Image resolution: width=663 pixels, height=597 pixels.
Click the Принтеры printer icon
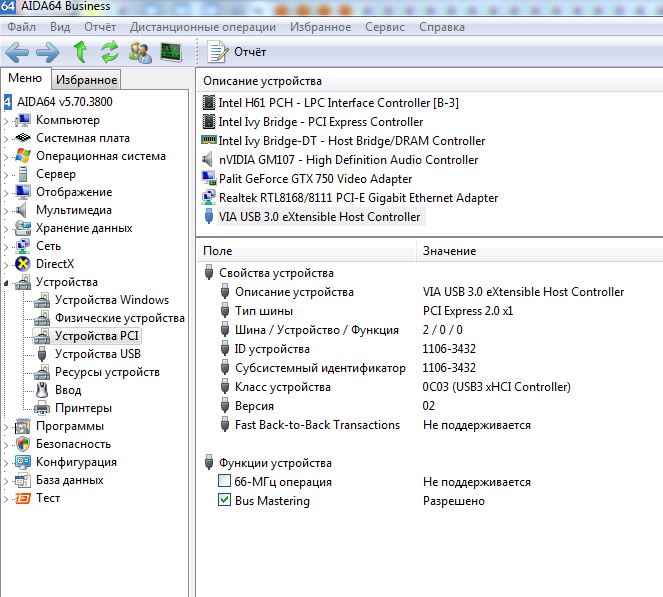pyautogui.click(x=42, y=408)
